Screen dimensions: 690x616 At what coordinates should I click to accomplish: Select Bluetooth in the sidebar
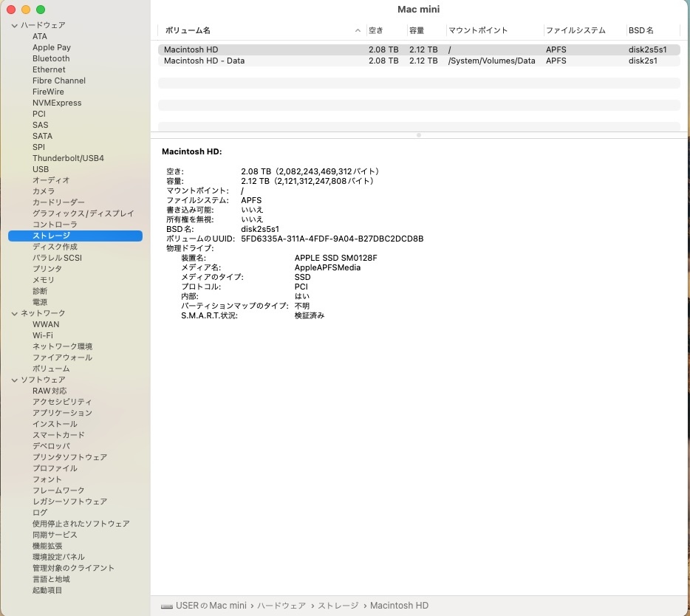coord(51,58)
